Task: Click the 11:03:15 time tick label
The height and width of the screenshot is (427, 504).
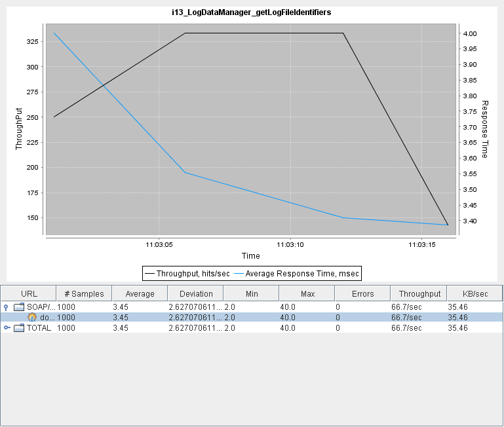Action: [421, 245]
